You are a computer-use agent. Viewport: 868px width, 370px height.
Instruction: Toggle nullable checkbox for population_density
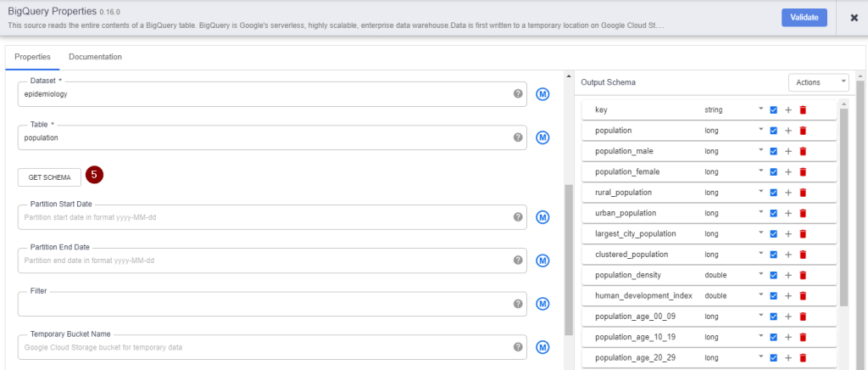click(x=773, y=276)
